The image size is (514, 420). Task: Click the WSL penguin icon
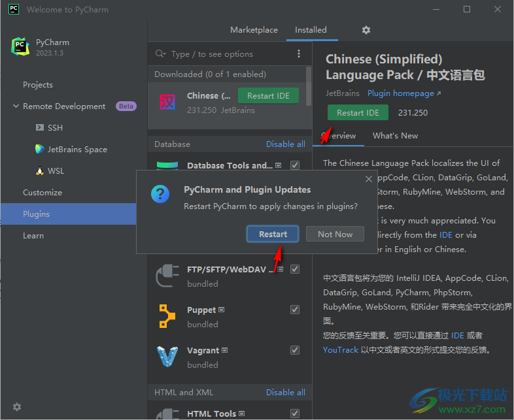click(40, 170)
